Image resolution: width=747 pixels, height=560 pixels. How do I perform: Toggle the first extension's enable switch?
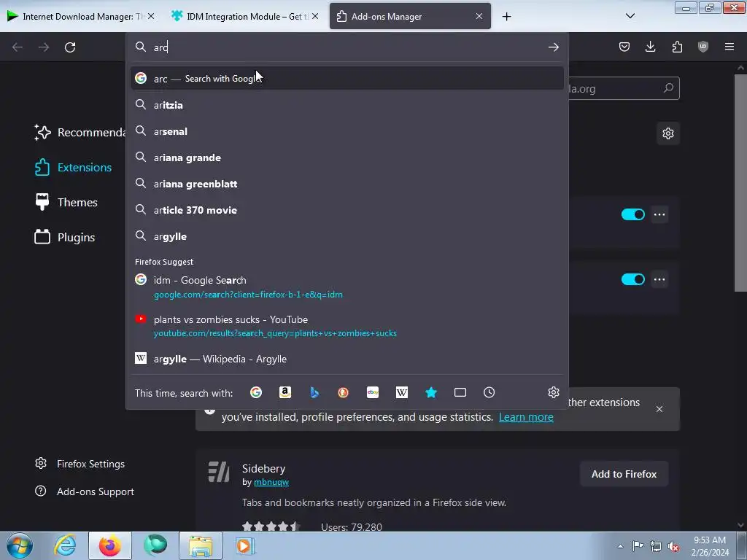click(x=632, y=214)
